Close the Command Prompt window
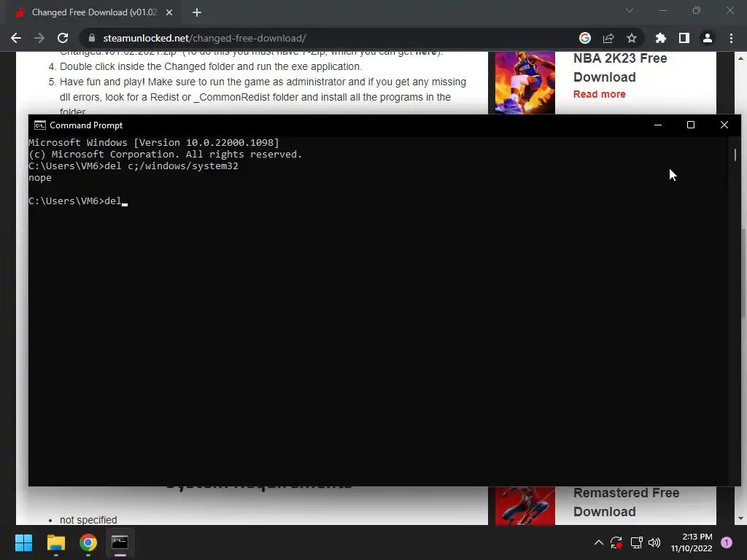This screenshot has width=747, height=560. pos(724,125)
